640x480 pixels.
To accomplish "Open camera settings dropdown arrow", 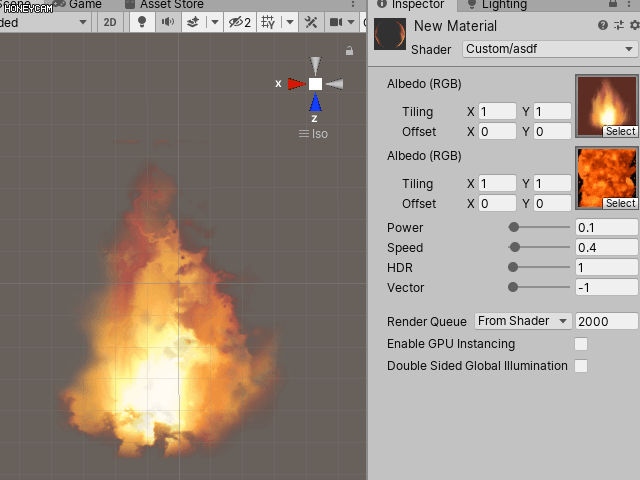I will click(x=351, y=22).
